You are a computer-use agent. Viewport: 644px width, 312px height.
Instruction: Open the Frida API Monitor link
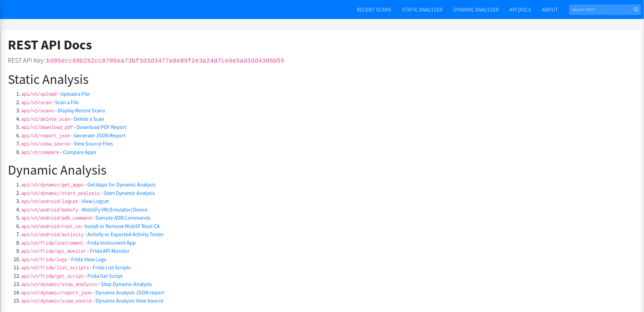(x=110, y=251)
